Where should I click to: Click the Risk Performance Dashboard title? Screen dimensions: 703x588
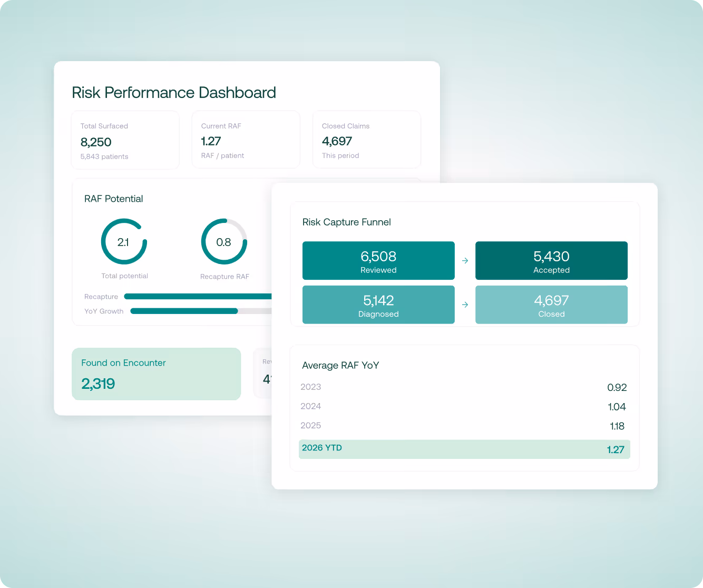pyautogui.click(x=174, y=93)
